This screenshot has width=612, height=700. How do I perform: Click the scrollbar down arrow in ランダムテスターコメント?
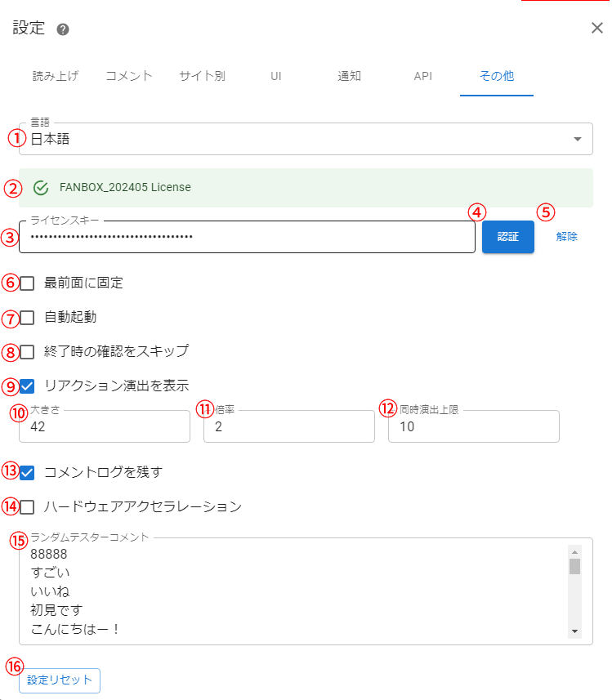(x=574, y=631)
